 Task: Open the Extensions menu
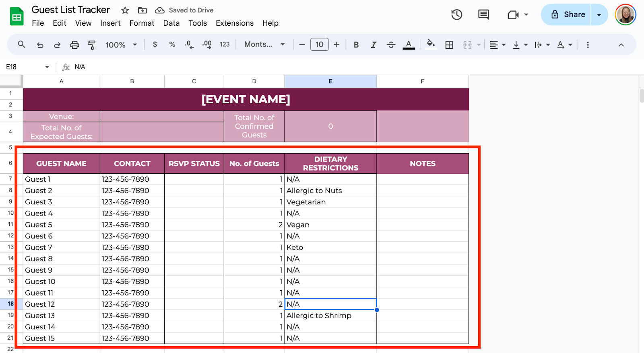point(234,23)
